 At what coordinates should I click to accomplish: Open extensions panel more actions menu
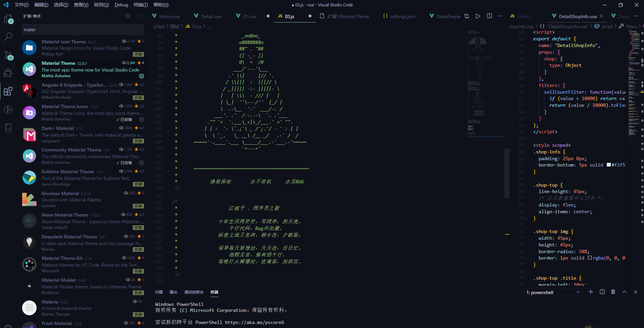[139, 16]
